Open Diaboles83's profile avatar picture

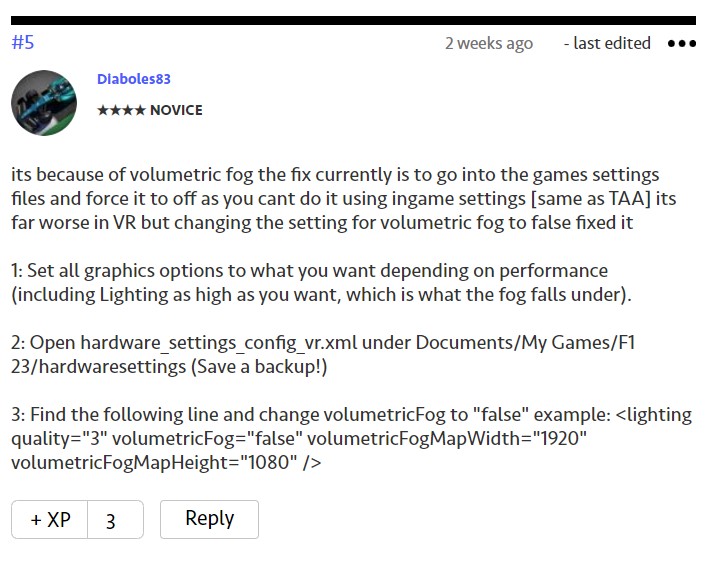pyautogui.click(x=44, y=103)
